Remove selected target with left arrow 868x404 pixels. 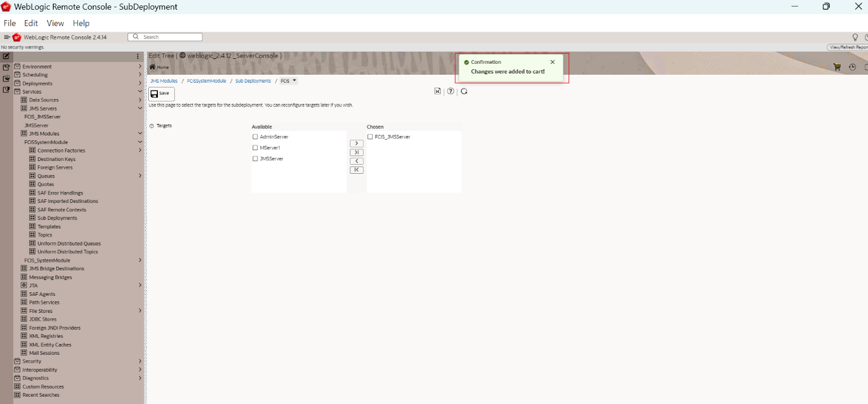pyautogui.click(x=357, y=161)
